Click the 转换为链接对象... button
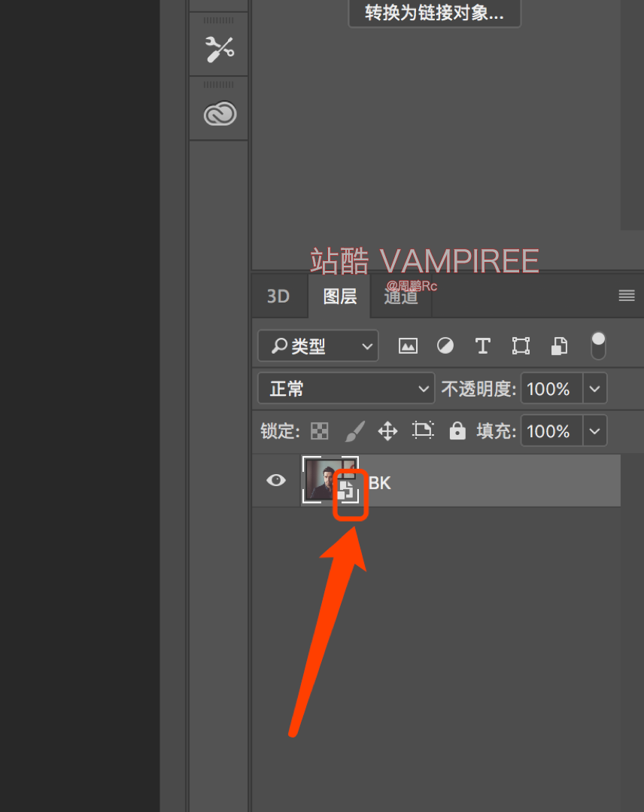 (434, 13)
